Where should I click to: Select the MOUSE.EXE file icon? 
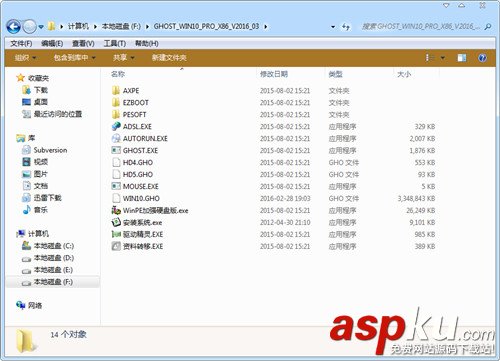click(116, 186)
